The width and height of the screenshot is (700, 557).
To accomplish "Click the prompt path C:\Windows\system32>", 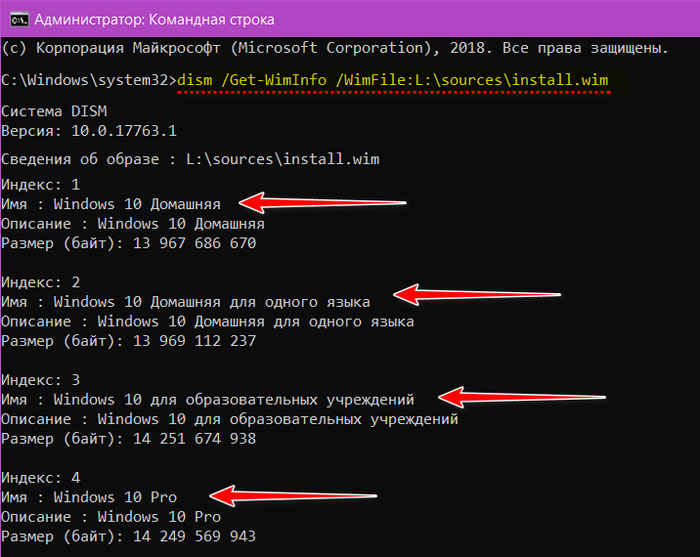I will pos(89,80).
